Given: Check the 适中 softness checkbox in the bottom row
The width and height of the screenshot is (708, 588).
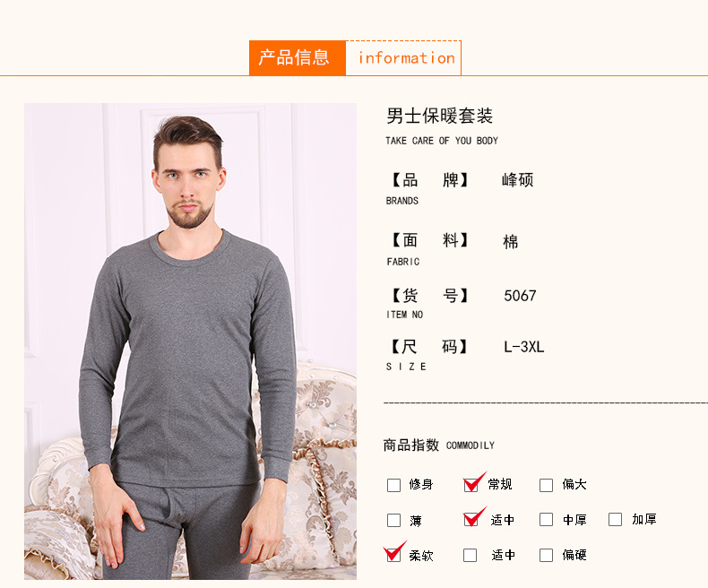Looking at the screenshot, I should pyautogui.click(x=470, y=555).
